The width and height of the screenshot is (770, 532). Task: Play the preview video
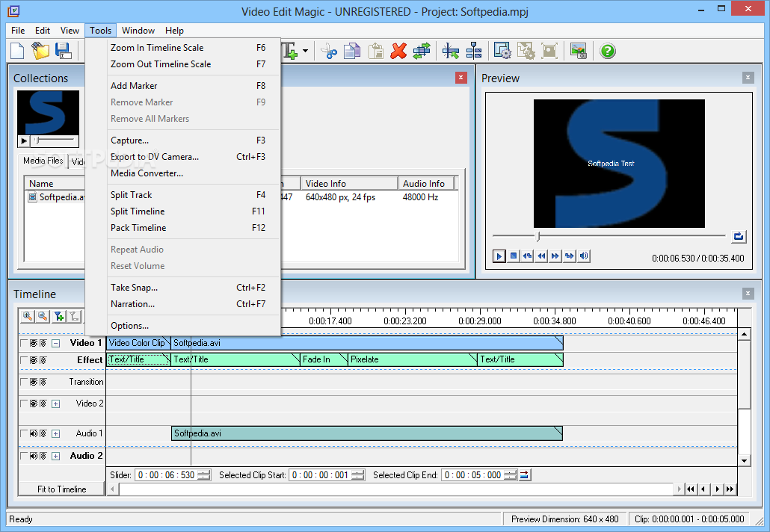pyautogui.click(x=499, y=256)
